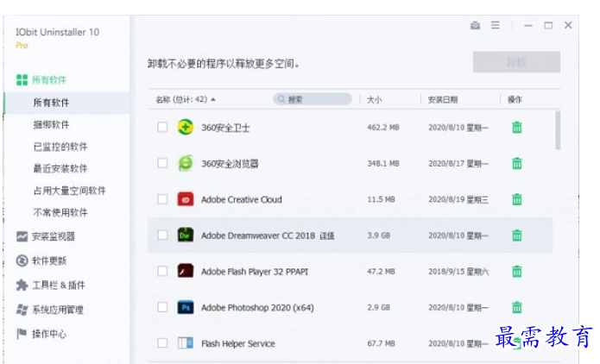600x364 pixels.
Task: Delete 360安全卫士 with its trash icon
Action: [x=517, y=128]
